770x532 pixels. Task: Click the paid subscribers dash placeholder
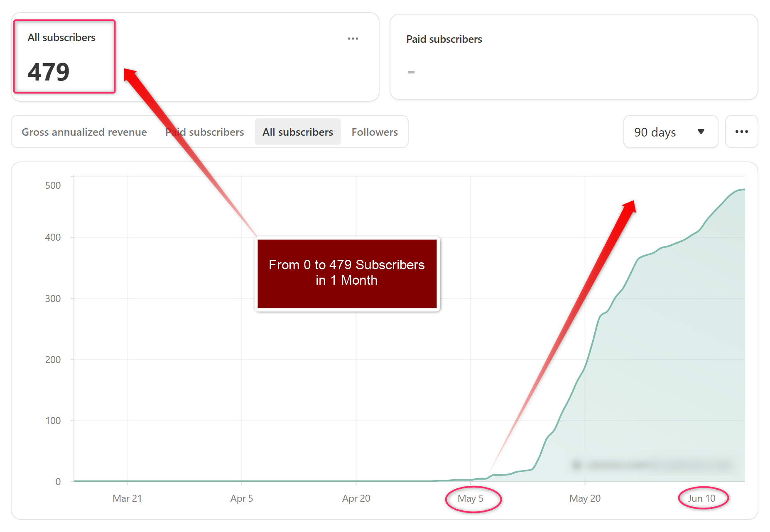click(x=411, y=72)
